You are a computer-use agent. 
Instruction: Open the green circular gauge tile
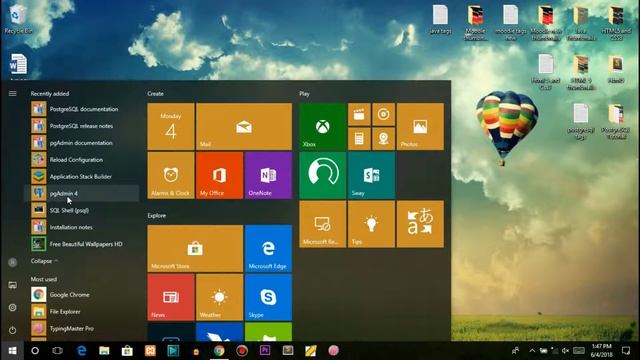(322, 175)
